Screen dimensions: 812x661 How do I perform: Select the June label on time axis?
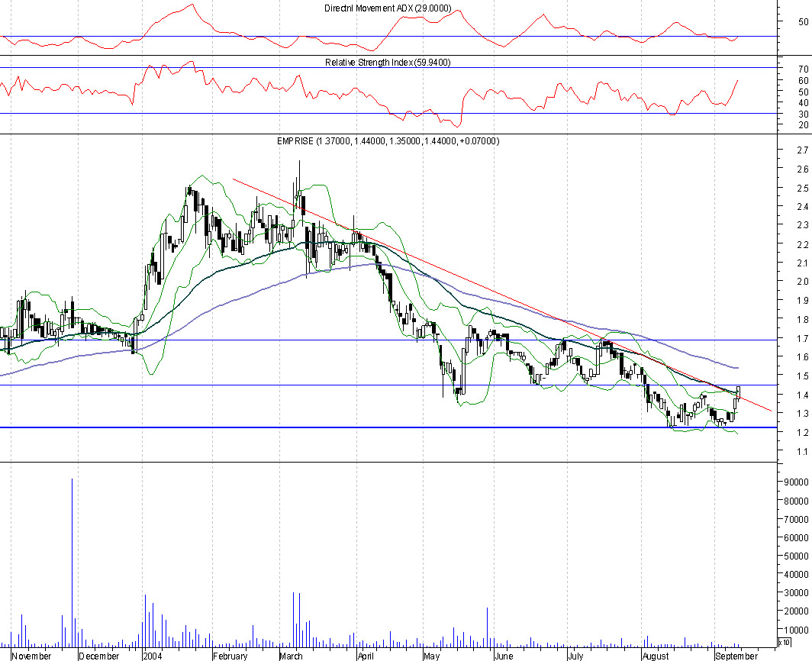(x=503, y=656)
